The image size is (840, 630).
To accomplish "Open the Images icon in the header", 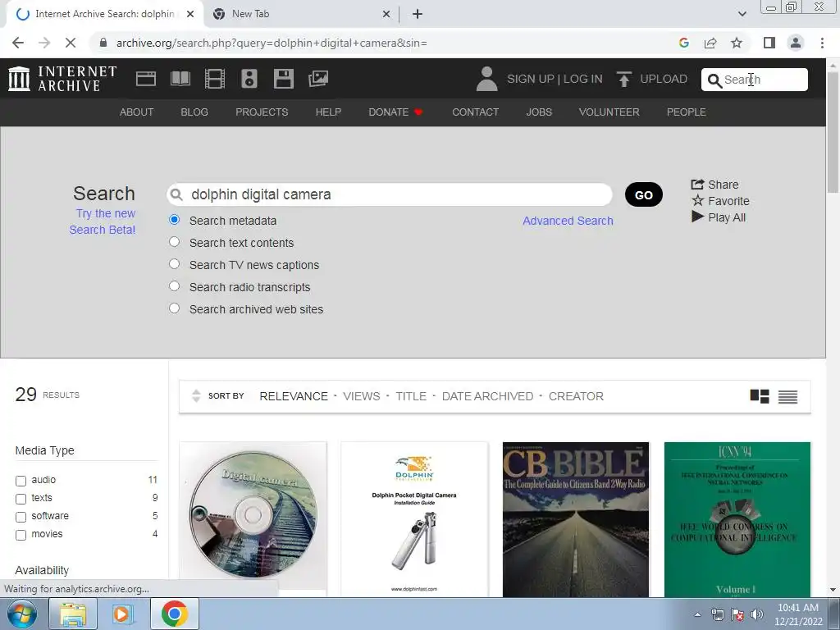I will click(x=318, y=79).
